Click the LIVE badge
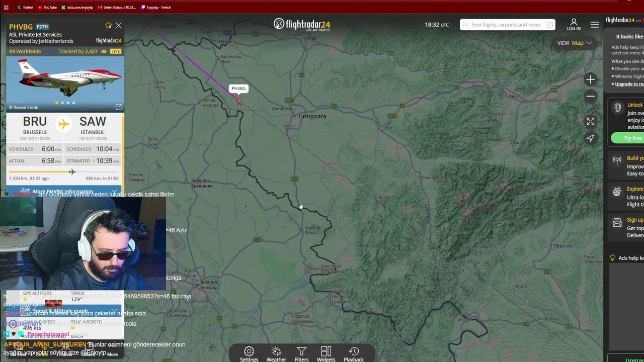Screen dimensions: 644x362 pos(116,51)
